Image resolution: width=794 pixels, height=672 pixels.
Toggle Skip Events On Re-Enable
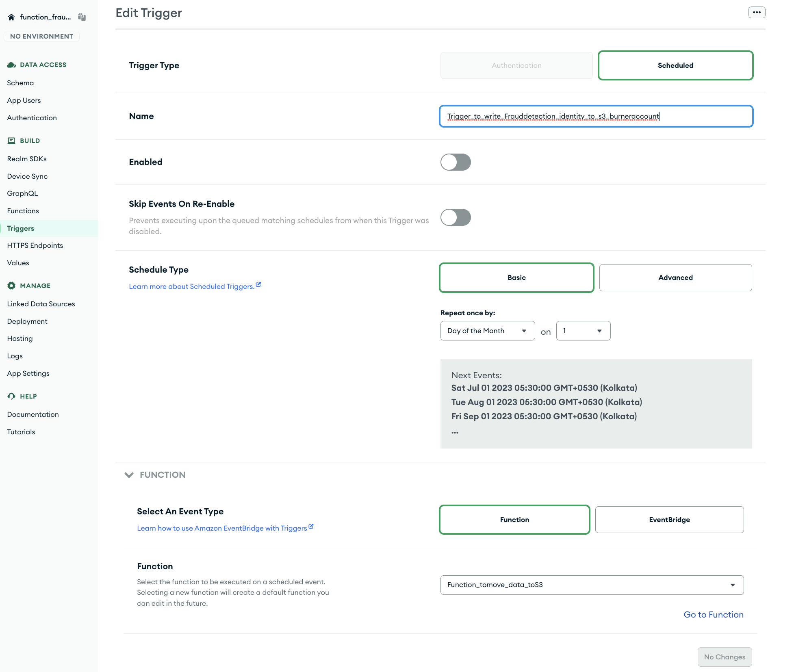(456, 217)
